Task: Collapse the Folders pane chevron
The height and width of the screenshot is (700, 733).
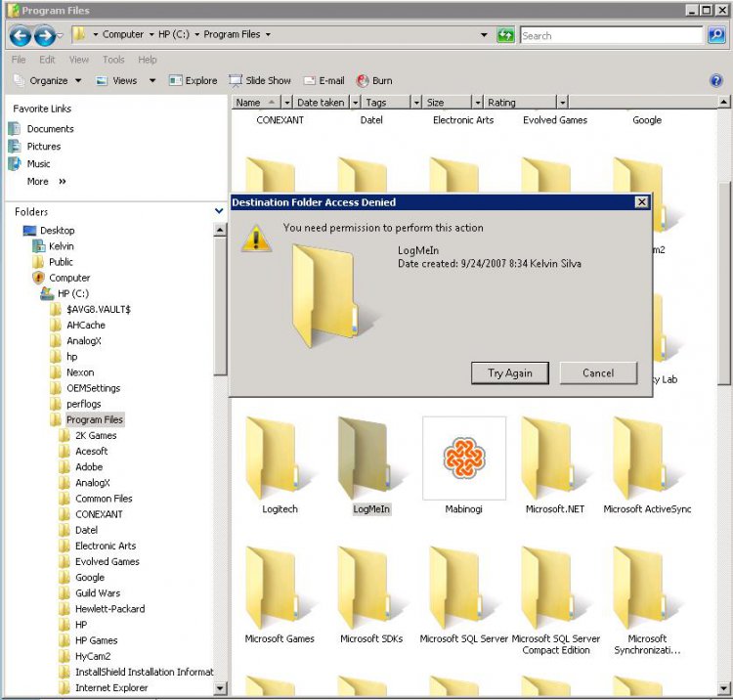Action: pos(218,211)
